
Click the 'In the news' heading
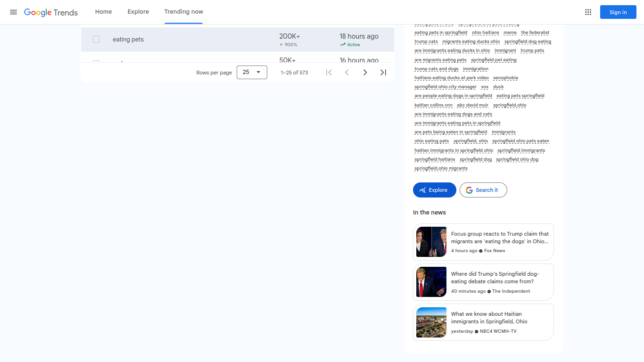(x=429, y=213)
